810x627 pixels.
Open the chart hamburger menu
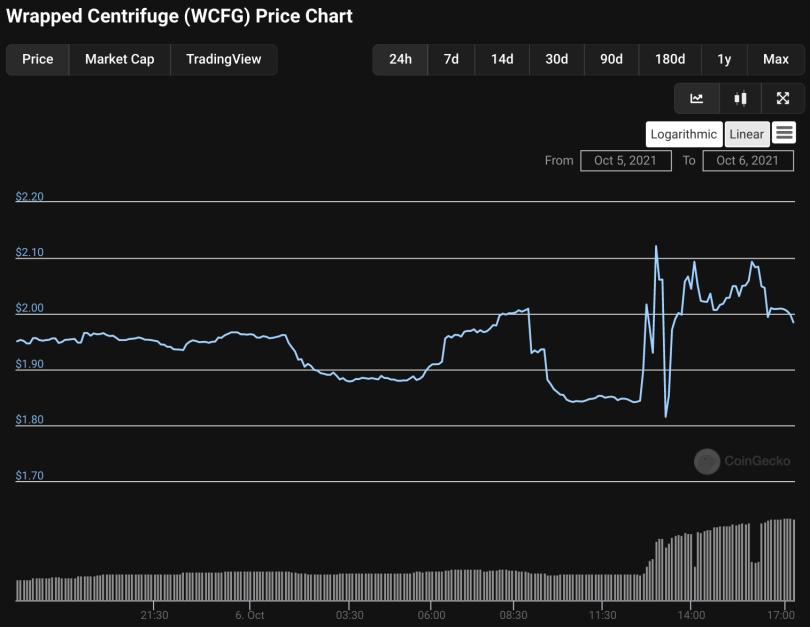tap(784, 133)
